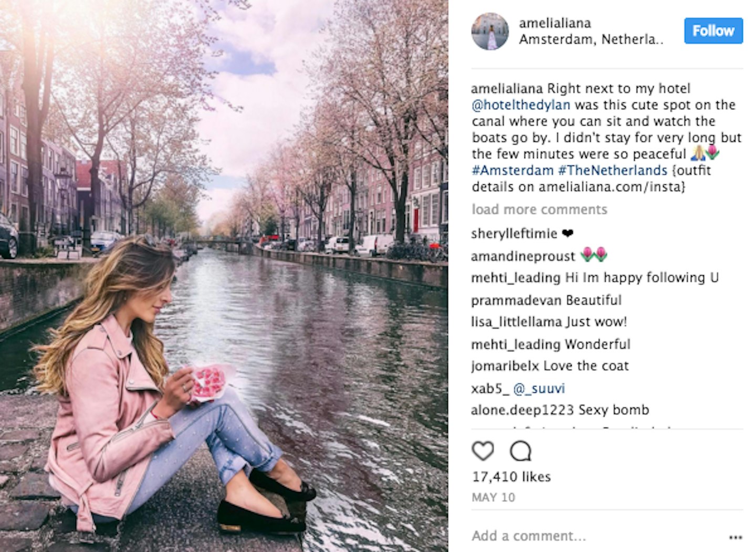Visit amandineproust's profile from comments

(523, 256)
